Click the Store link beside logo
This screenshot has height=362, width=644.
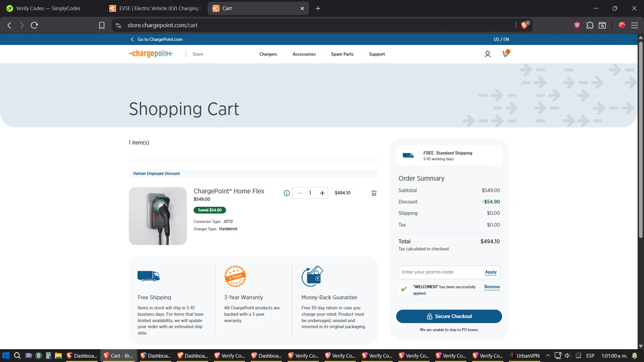(198, 54)
